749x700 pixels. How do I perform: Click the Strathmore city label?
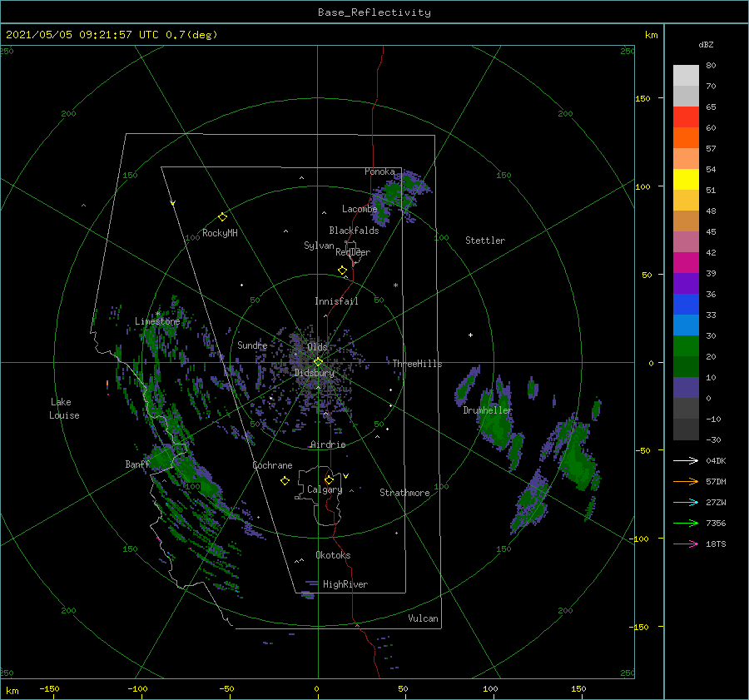coord(404,493)
